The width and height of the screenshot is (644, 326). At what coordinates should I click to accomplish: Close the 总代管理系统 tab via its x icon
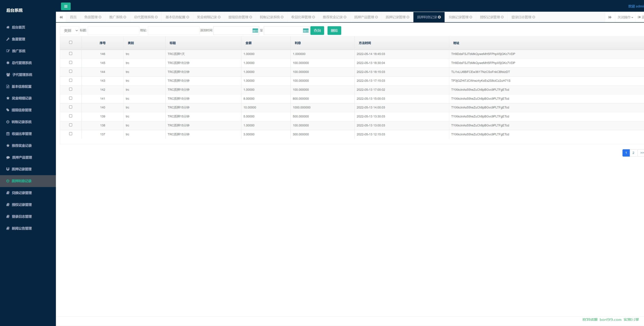click(x=156, y=17)
